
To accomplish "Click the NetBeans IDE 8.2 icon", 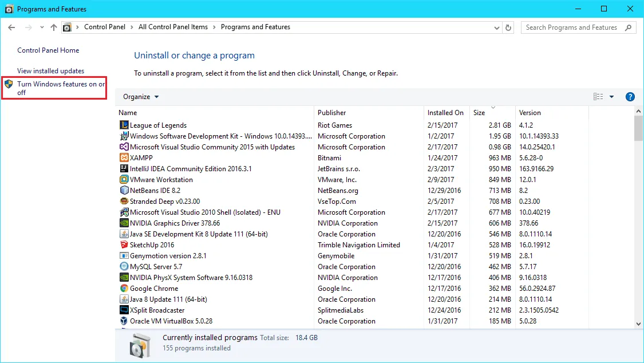I will pyautogui.click(x=125, y=190).
